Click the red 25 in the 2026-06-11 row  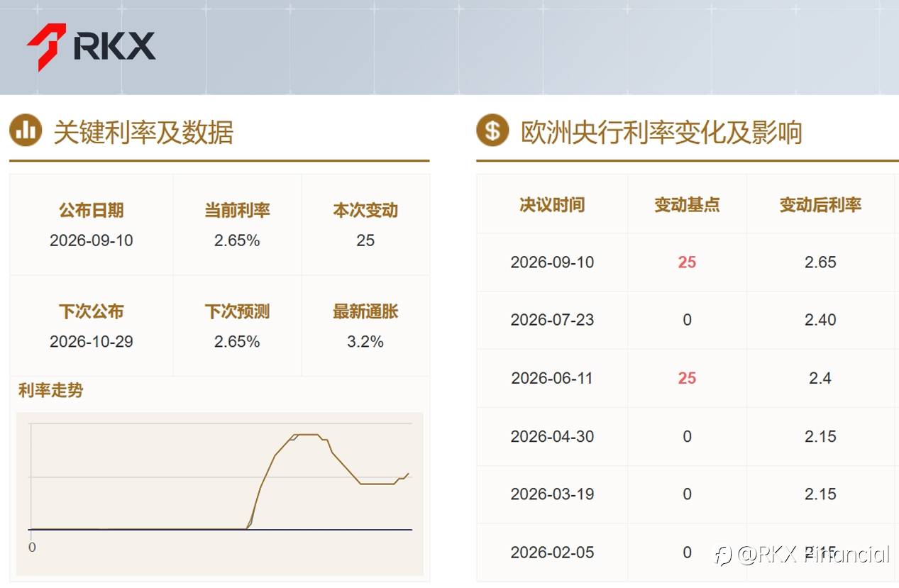coord(687,378)
